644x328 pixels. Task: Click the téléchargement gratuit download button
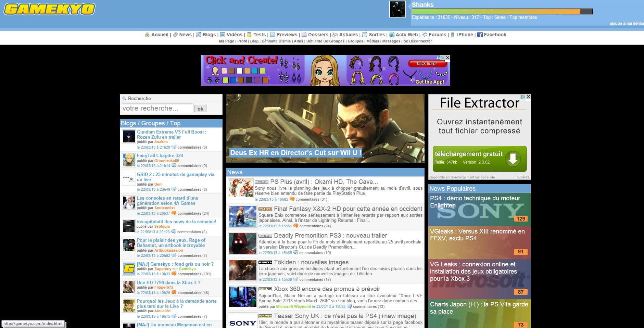coord(480,159)
